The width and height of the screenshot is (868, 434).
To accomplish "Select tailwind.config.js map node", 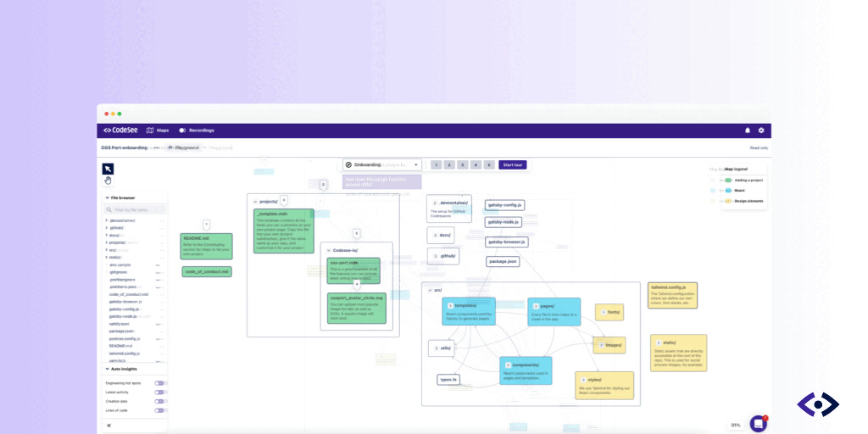I will point(672,296).
